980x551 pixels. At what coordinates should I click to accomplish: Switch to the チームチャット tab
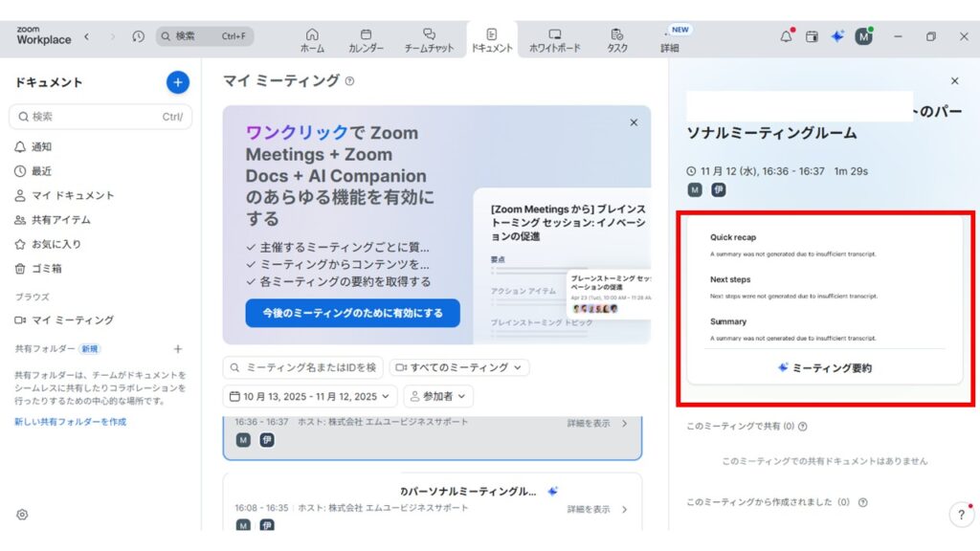[x=429, y=39]
